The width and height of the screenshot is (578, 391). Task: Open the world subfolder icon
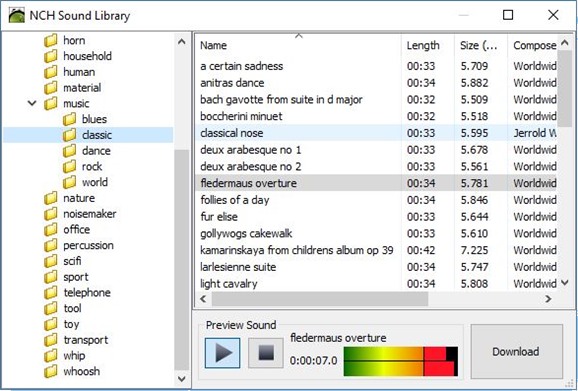[69, 182]
